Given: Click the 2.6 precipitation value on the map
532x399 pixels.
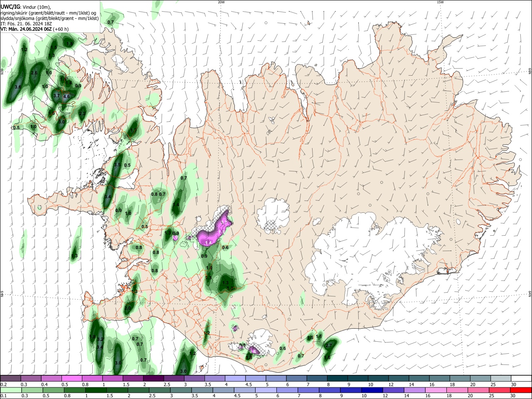Looking at the screenshot, I should pyautogui.click(x=34, y=73).
